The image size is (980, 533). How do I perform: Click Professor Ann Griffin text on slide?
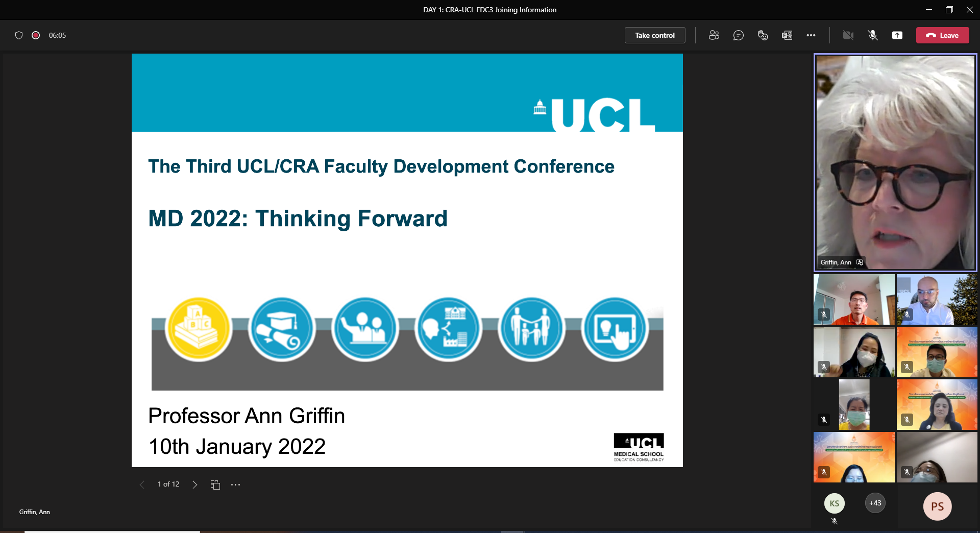tap(247, 416)
